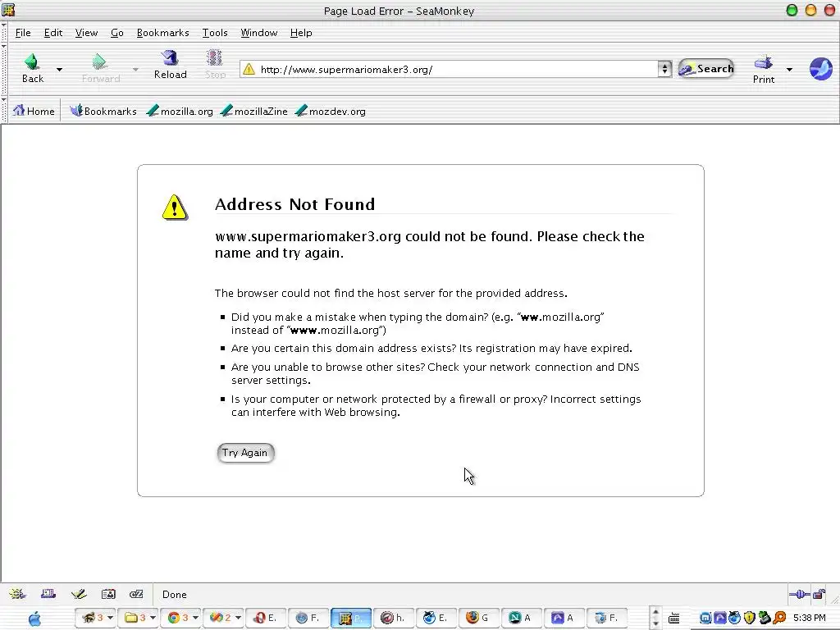Open ChatZilla status bar icon

tap(137, 594)
